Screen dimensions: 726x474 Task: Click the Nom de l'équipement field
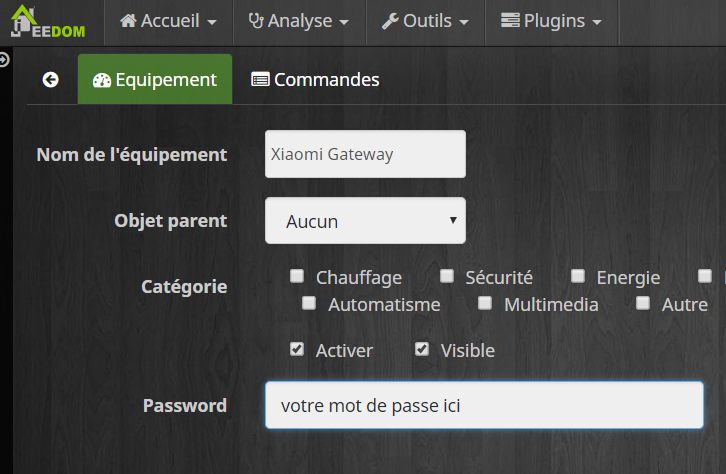click(365, 154)
